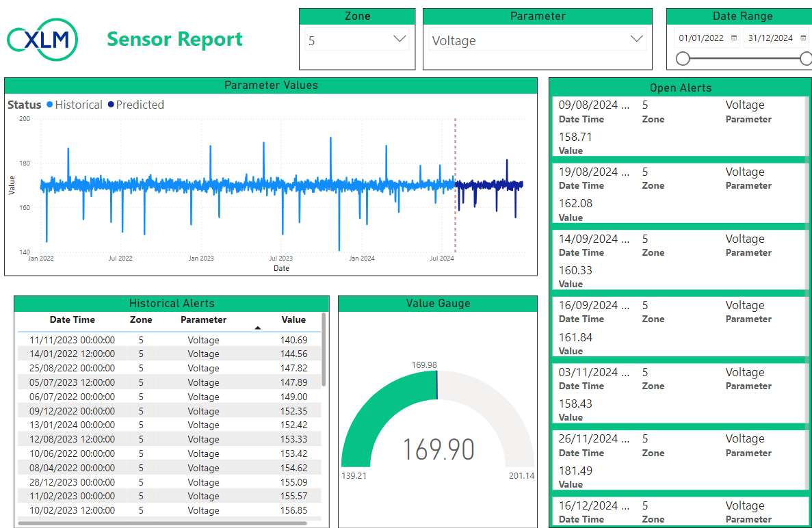Click the Historical Alerts vertical scrollbar

click(x=324, y=350)
